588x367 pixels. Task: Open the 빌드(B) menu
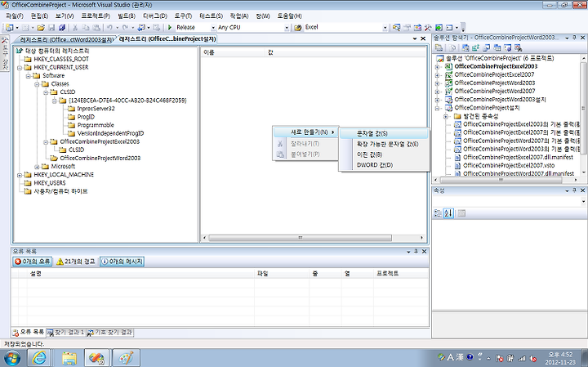[127, 16]
